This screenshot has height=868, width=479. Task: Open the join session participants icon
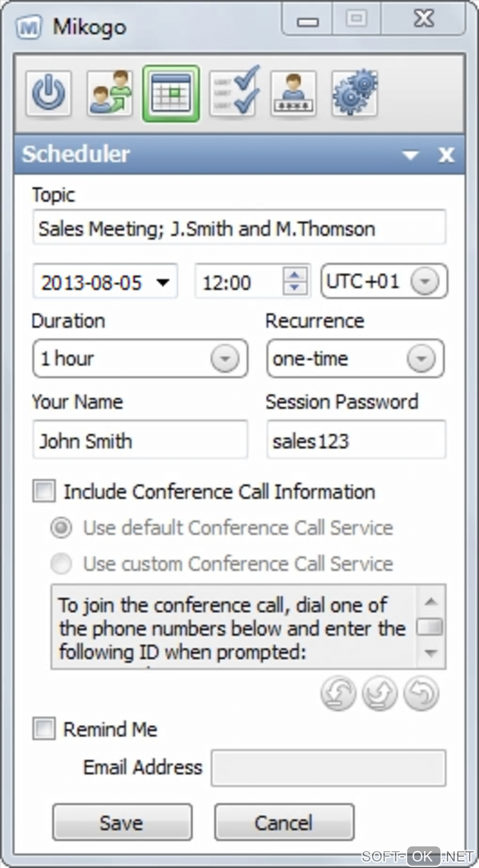(x=110, y=93)
